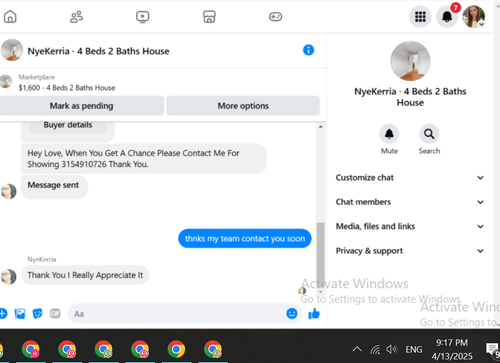
Task: Select the blue 'thnks my team contact you soon' message
Action: [245, 239]
